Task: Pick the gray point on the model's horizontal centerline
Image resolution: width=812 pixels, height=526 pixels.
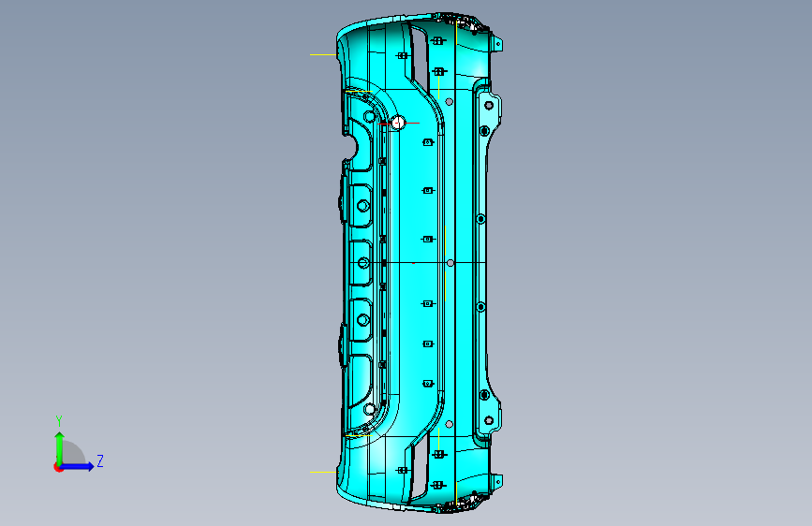Action: [x=450, y=263]
